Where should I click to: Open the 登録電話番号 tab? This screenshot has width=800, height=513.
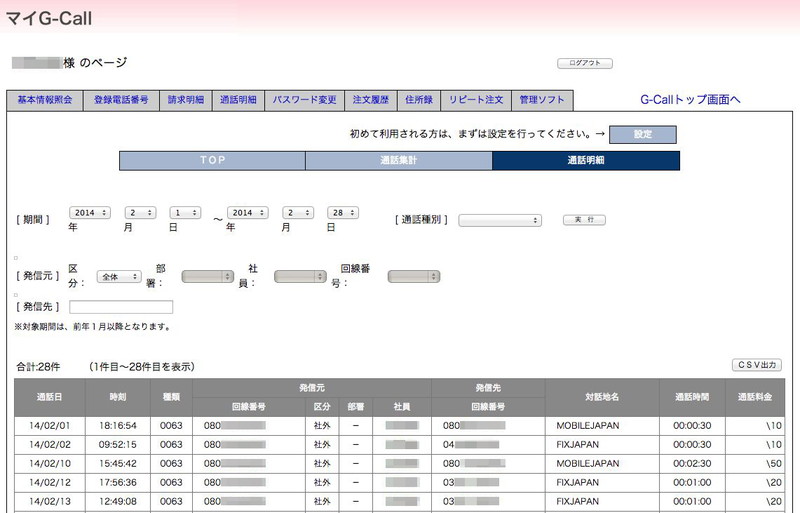pyautogui.click(x=121, y=100)
